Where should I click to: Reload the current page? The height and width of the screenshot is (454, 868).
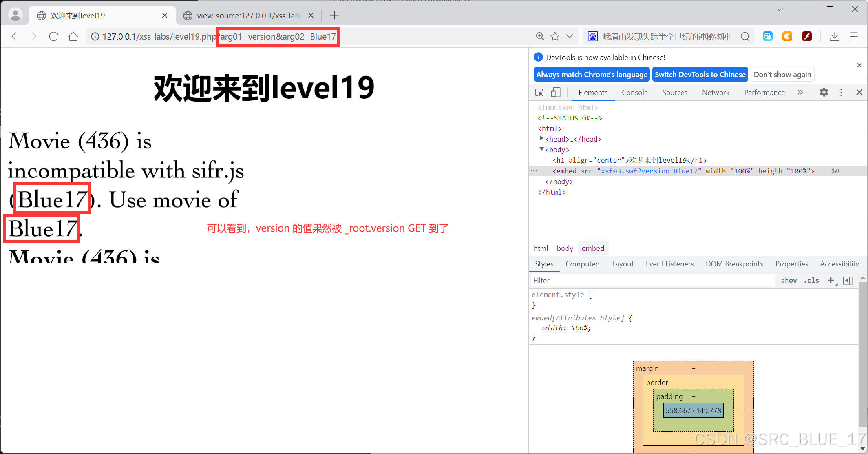[x=53, y=36]
